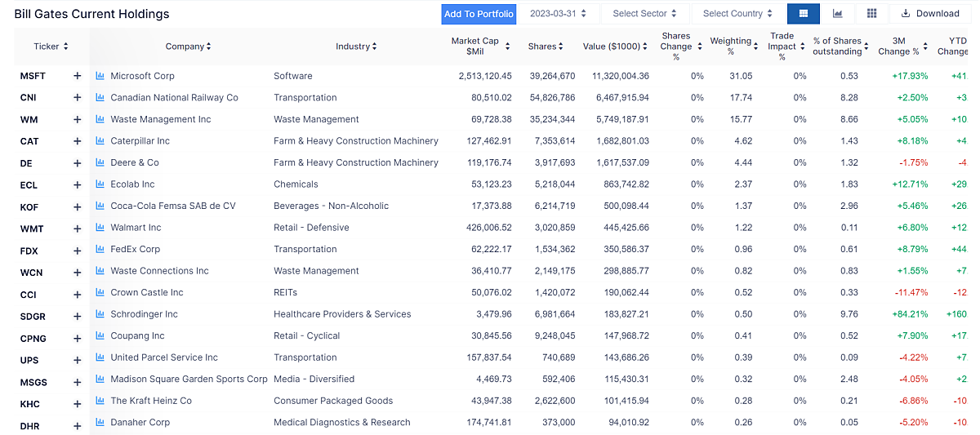Select The Kraft Heinz Co name
The image size is (980, 435).
(x=151, y=401)
